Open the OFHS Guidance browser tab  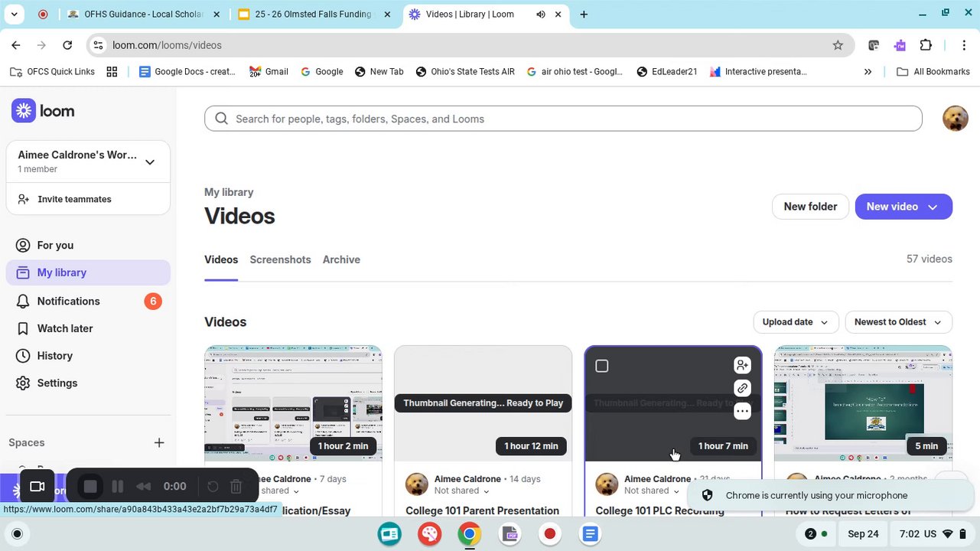point(143,15)
